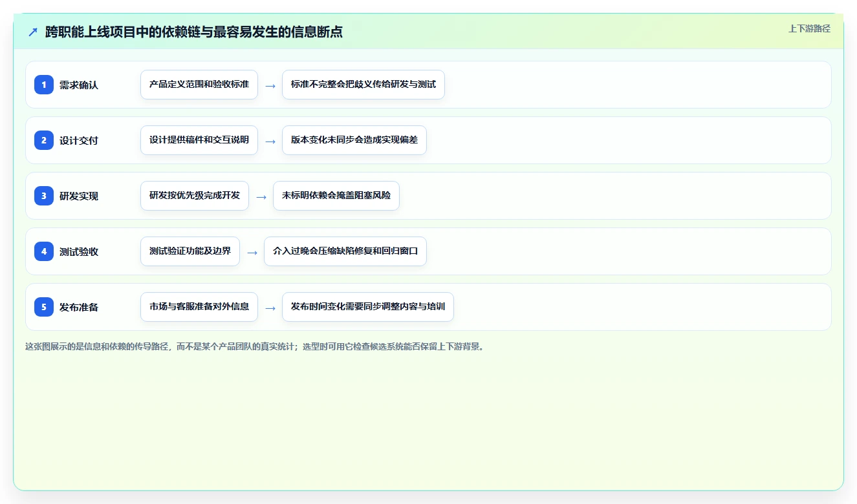
Task: Click the arrow after 产品定义范围和验收标准
Action: 270,85
